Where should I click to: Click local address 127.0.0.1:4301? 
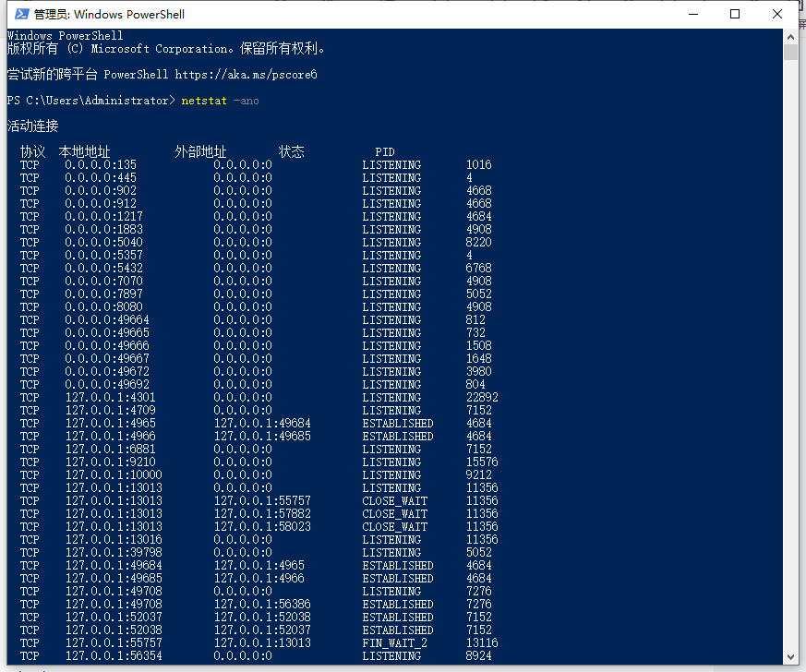(111, 397)
